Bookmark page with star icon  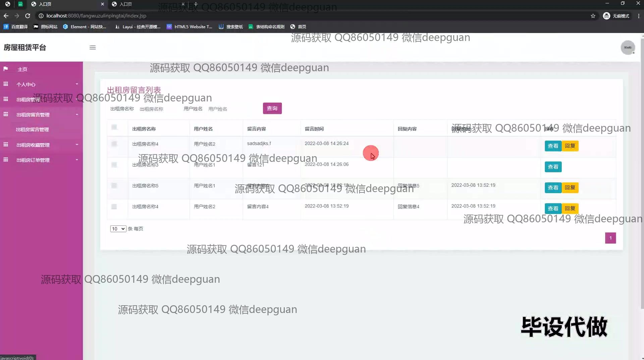[593, 16]
